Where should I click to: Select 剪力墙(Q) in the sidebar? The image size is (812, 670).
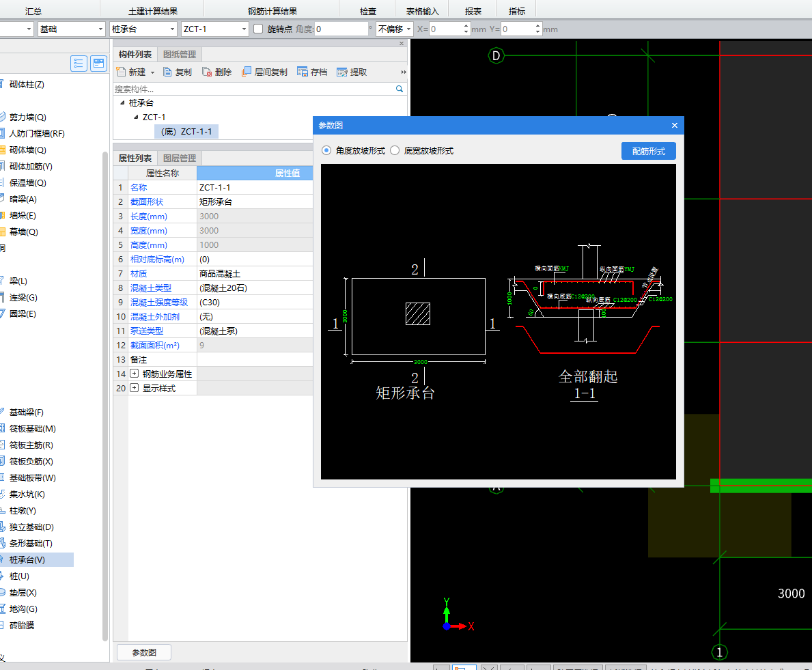[27, 117]
